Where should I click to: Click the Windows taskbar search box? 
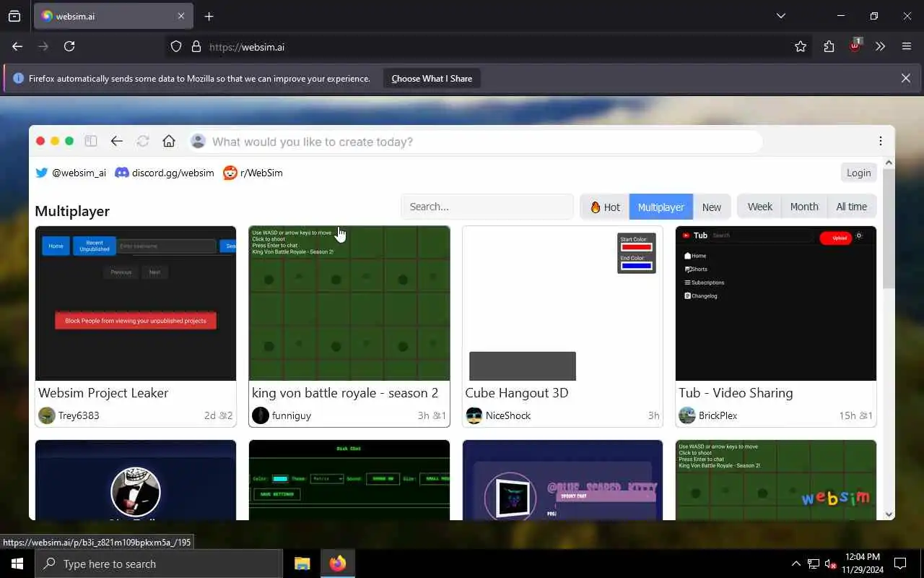tap(159, 564)
